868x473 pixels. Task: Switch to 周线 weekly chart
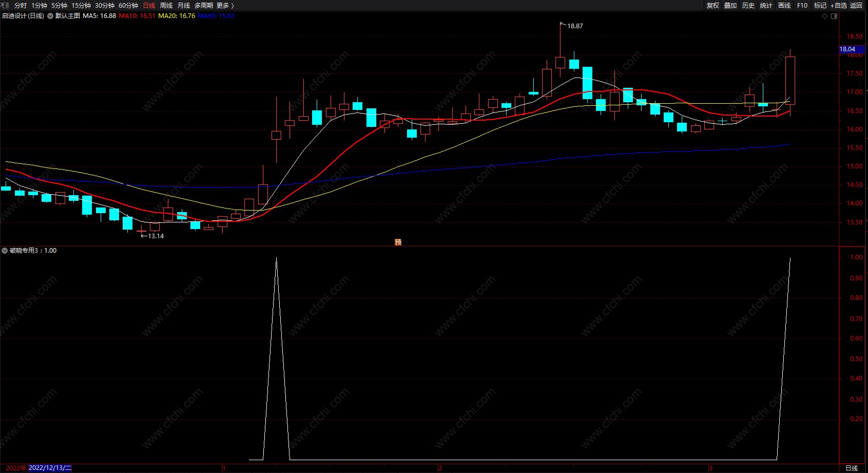click(x=166, y=5)
